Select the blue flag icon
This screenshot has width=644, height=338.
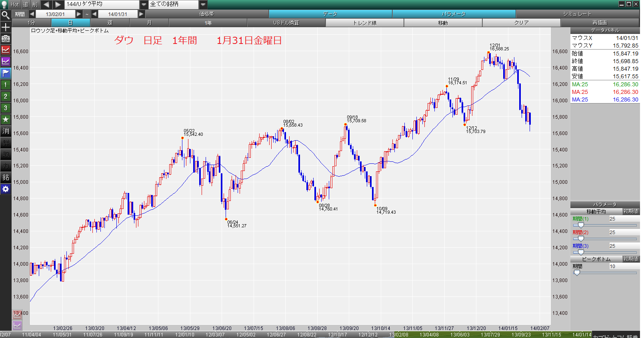[6, 73]
